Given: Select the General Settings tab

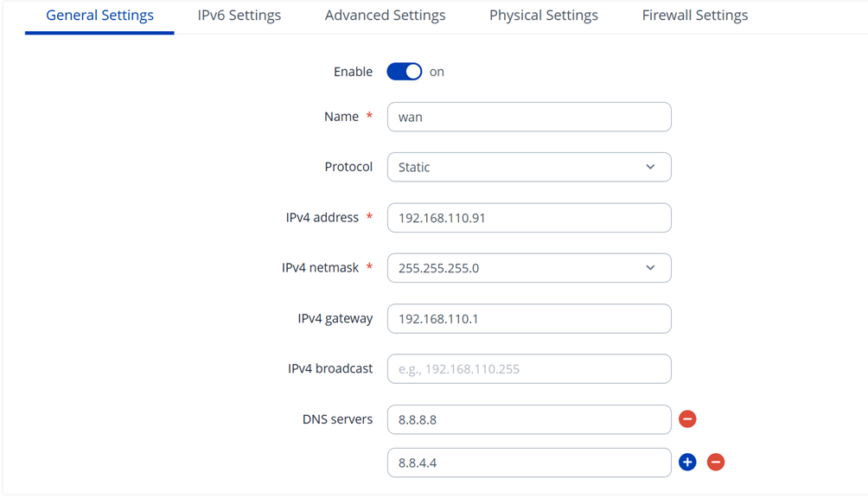Looking at the screenshot, I should [99, 16].
